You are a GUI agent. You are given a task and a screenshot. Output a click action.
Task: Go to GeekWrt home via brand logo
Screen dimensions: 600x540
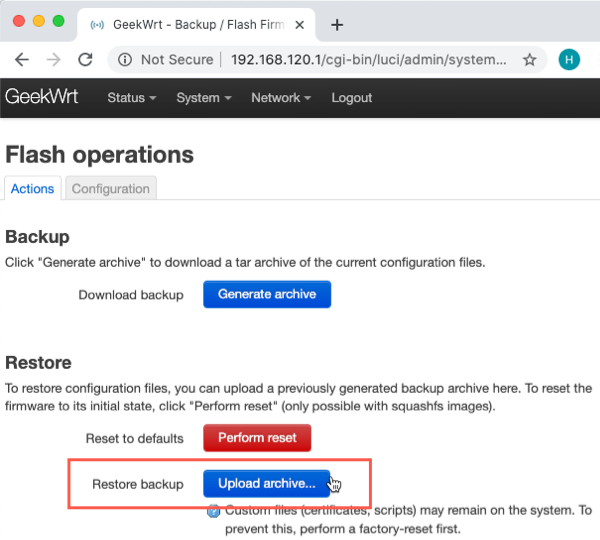point(42,96)
